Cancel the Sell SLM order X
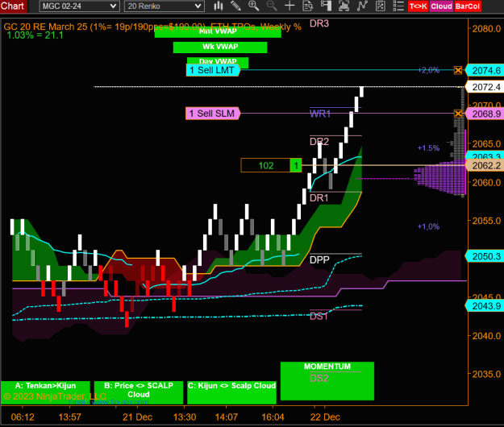 (458, 114)
